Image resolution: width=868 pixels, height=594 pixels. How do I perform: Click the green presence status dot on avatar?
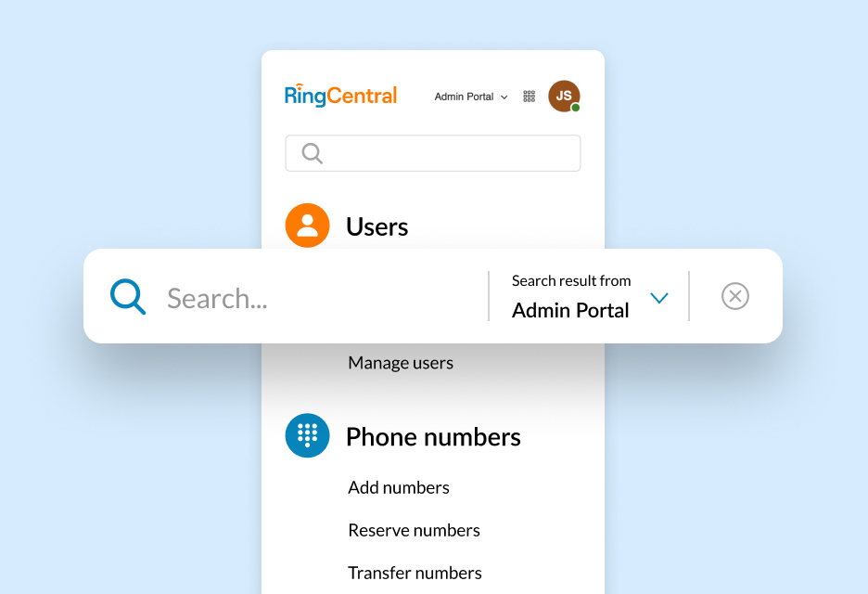[577, 108]
